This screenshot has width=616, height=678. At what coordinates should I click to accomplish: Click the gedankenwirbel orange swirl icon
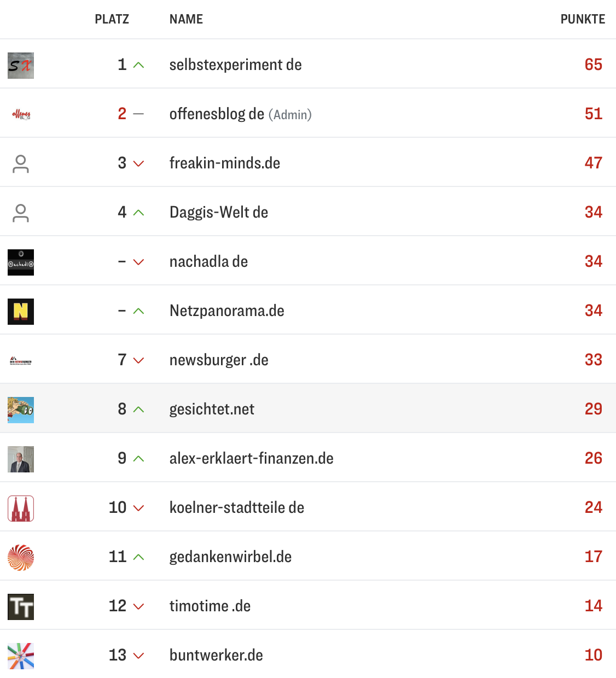(x=21, y=558)
